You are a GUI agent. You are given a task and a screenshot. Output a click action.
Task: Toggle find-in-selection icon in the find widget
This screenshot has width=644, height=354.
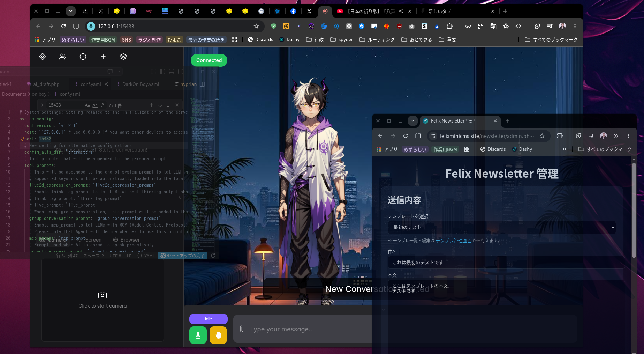pos(168,105)
